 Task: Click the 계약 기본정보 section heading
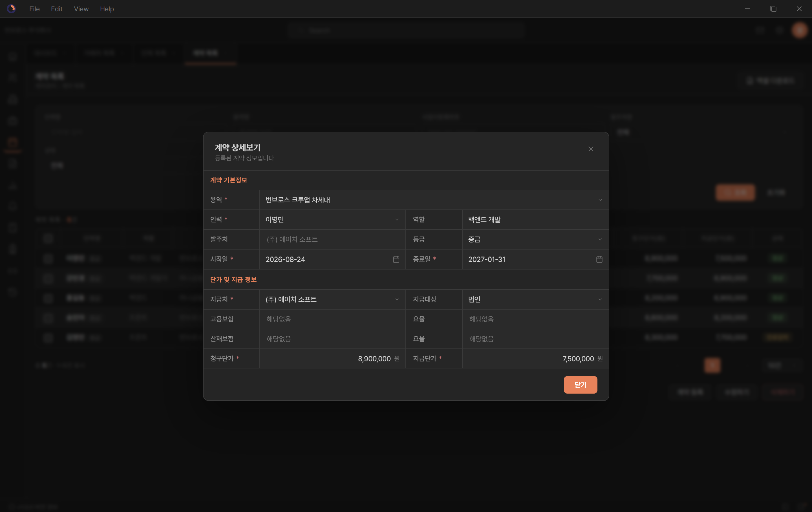(229, 180)
